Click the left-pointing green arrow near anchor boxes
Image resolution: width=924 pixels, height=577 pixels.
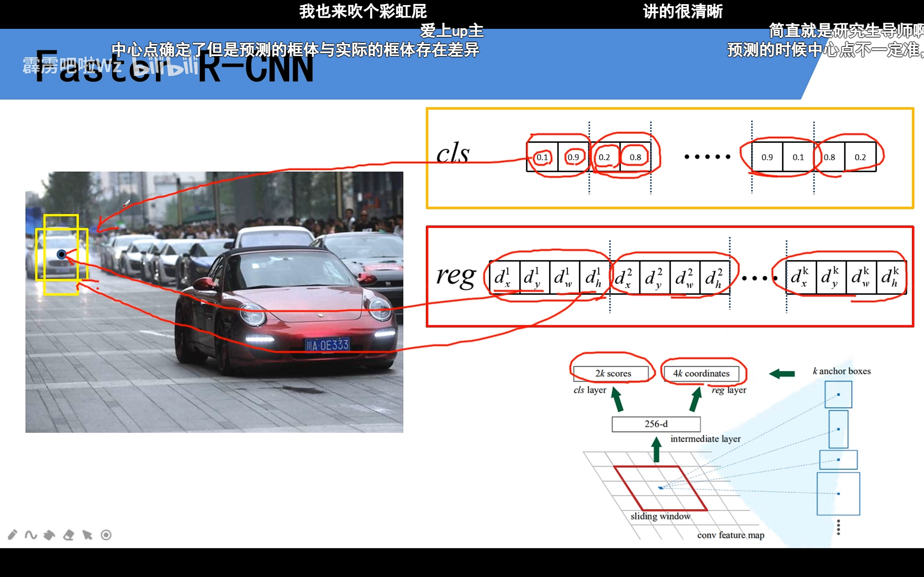[x=782, y=373]
